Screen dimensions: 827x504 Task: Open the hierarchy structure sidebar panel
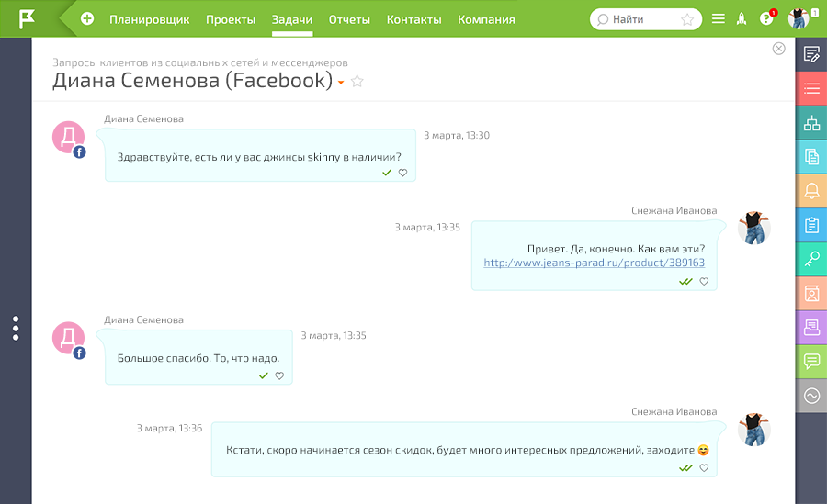[811, 123]
